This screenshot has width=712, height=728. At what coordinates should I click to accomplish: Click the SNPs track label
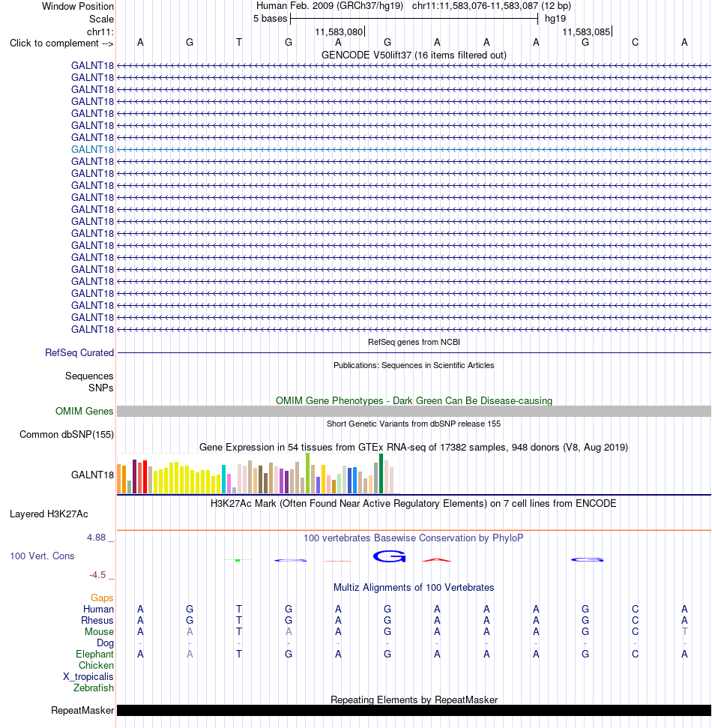[x=100, y=388]
